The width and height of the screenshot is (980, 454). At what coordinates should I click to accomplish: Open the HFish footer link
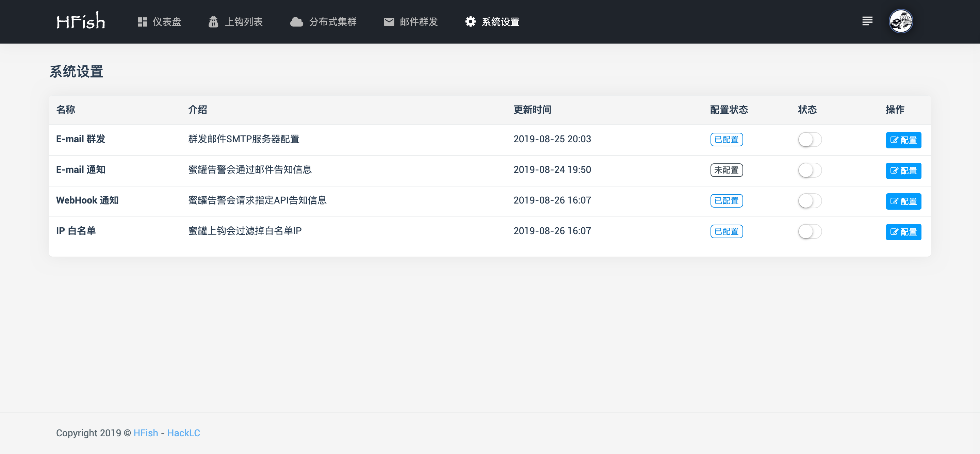146,433
